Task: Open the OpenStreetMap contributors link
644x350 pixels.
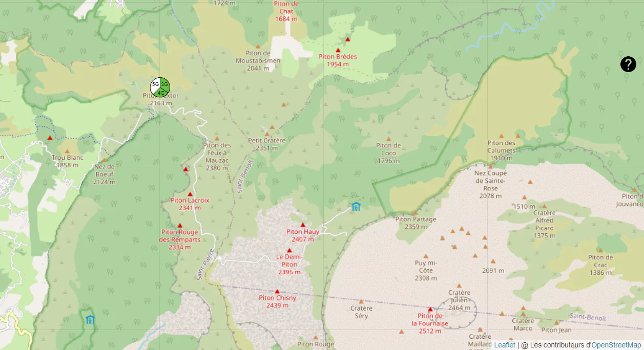Action: pos(616,345)
